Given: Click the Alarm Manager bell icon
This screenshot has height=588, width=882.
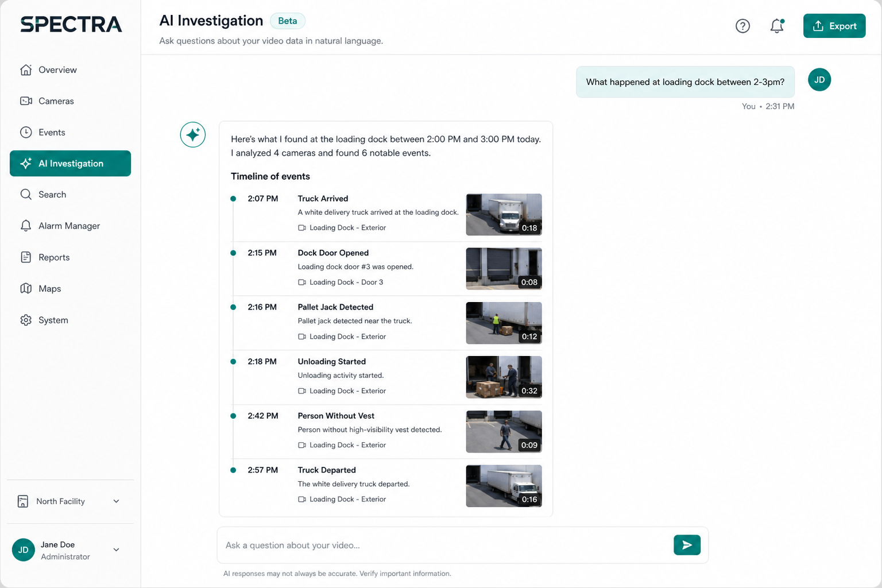Looking at the screenshot, I should pyautogui.click(x=26, y=226).
